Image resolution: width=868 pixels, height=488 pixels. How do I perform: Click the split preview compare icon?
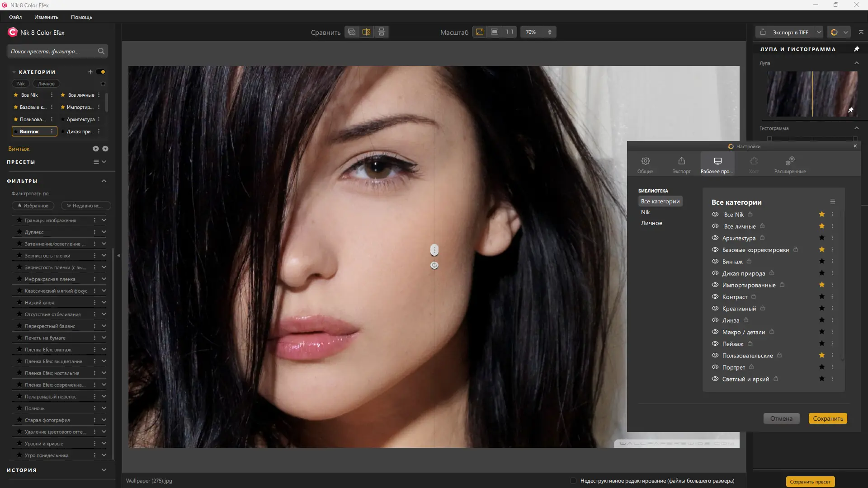point(366,32)
